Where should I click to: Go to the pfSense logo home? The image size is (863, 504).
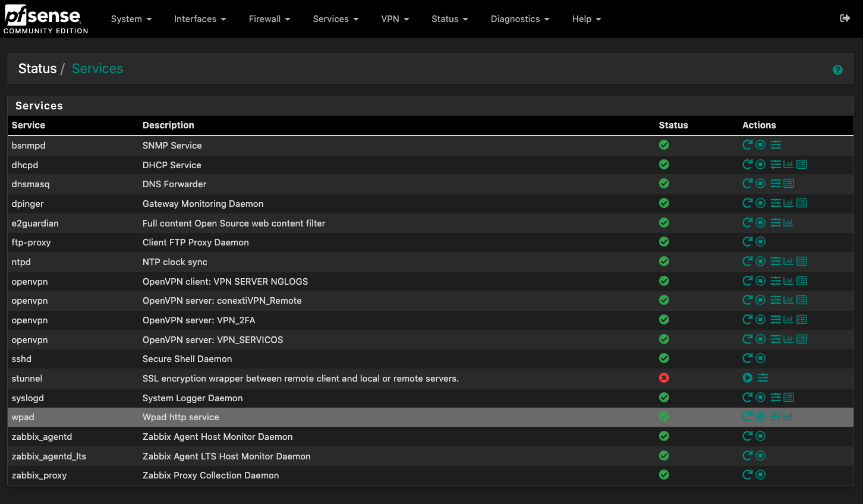pos(45,19)
